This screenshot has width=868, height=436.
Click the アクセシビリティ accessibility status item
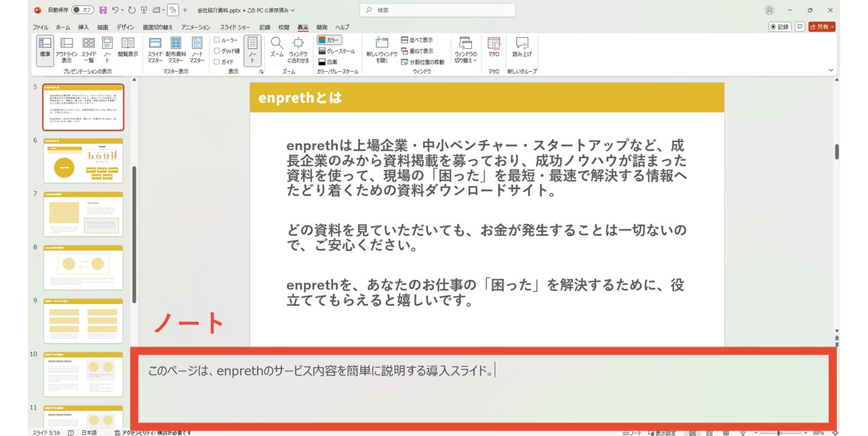pyautogui.click(x=153, y=432)
